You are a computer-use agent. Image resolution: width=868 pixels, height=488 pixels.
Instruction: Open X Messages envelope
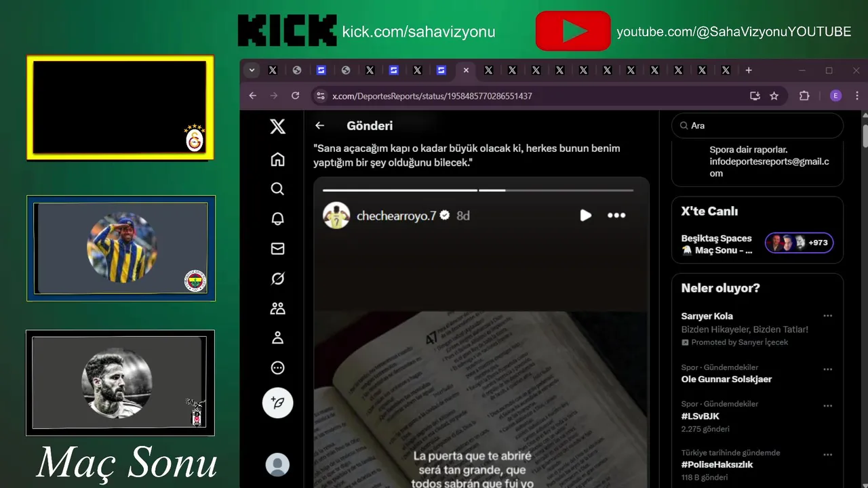coord(277,249)
